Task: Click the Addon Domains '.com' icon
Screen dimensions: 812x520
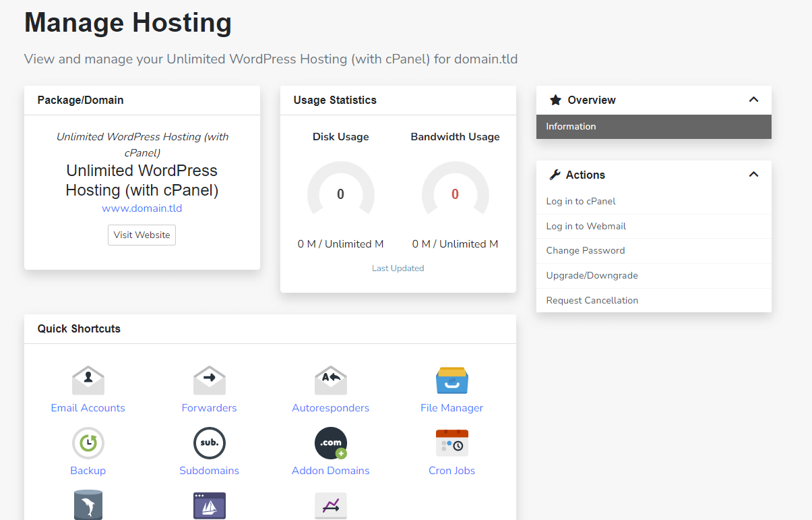Action: [x=331, y=443]
